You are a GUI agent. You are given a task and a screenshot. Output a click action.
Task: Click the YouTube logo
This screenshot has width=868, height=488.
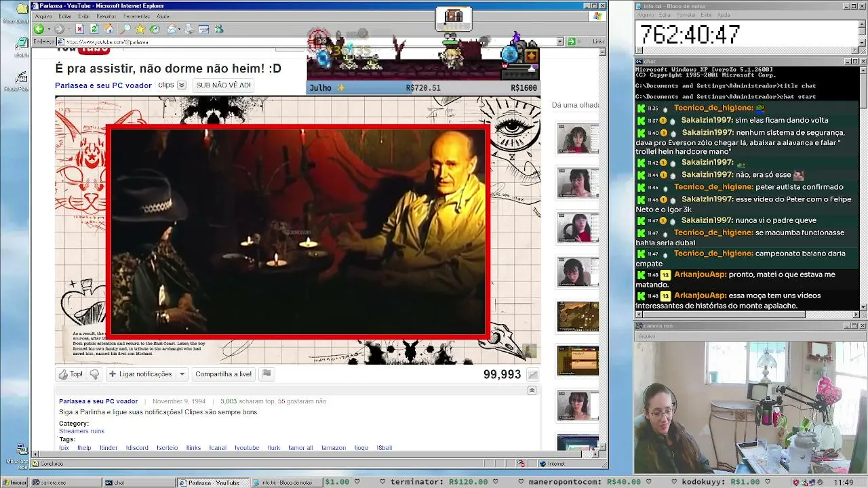point(82,49)
